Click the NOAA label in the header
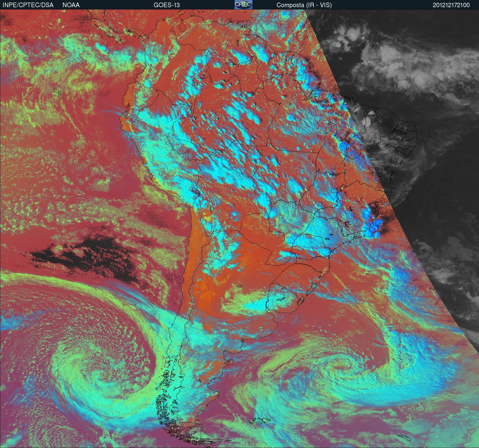This screenshot has height=448, width=479. 71,5
